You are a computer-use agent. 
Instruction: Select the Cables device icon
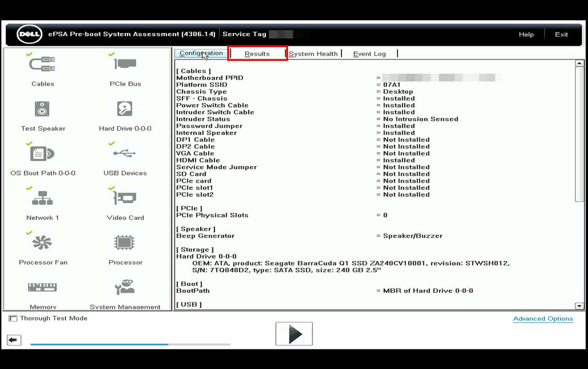pos(43,64)
